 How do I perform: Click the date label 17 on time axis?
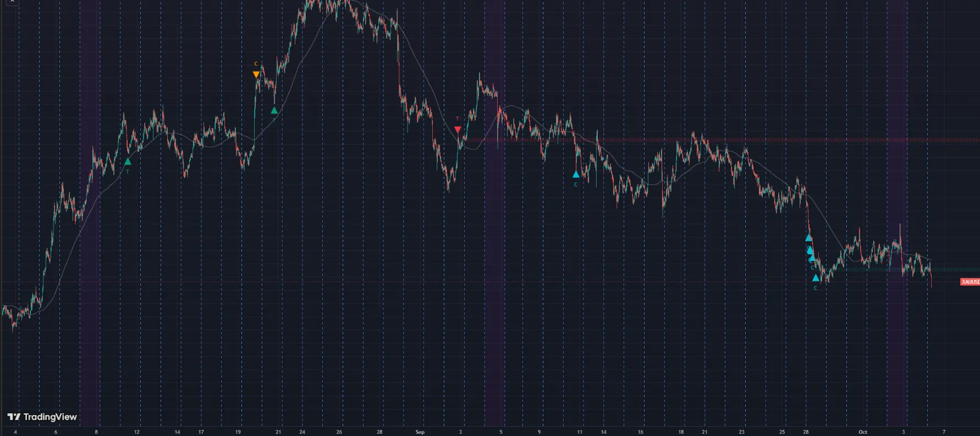tap(201, 432)
